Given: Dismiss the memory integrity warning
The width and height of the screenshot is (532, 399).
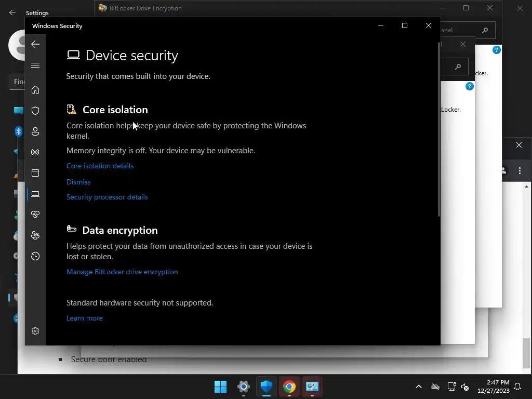Looking at the screenshot, I should point(78,182).
